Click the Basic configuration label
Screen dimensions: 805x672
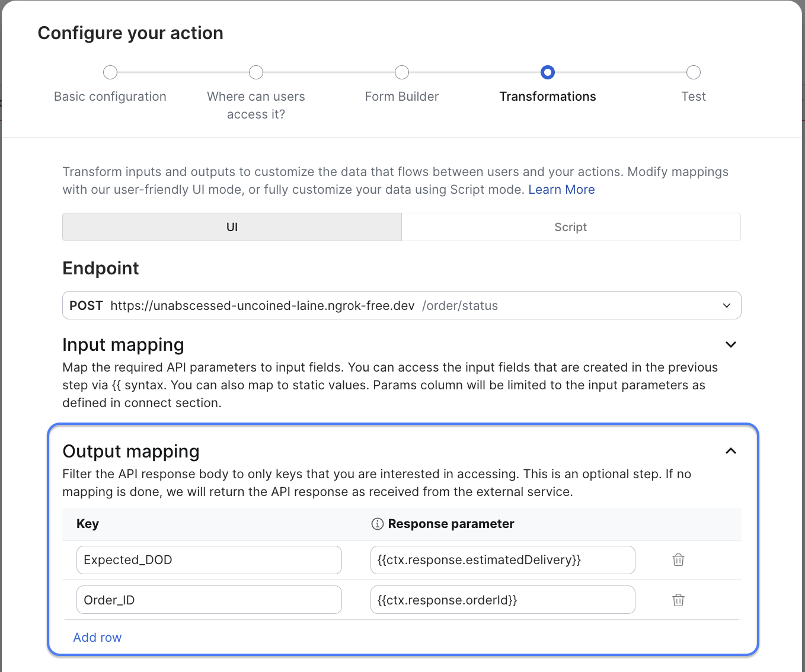coord(110,97)
